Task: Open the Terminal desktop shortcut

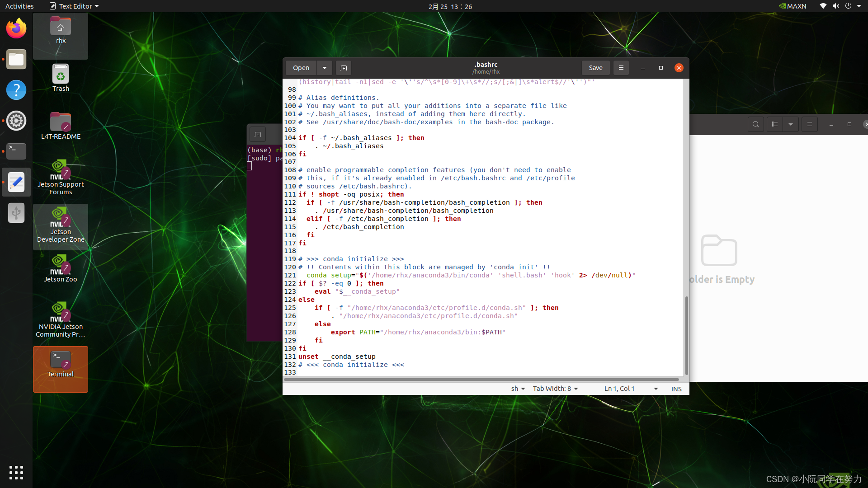Action: (60, 369)
